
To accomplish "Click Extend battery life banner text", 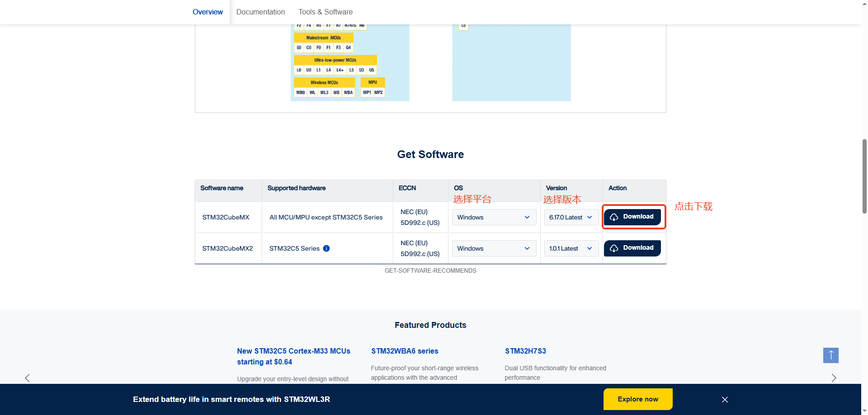I will pyautogui.click(x=231, y=399).
